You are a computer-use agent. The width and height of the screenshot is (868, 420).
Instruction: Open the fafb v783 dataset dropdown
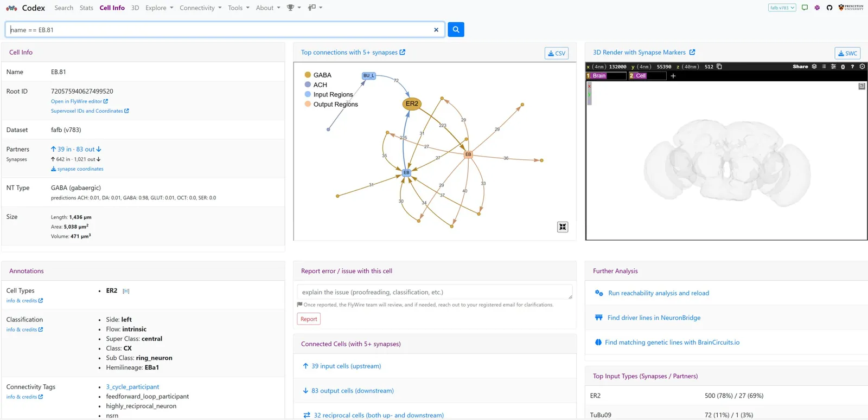coord(782,8)
